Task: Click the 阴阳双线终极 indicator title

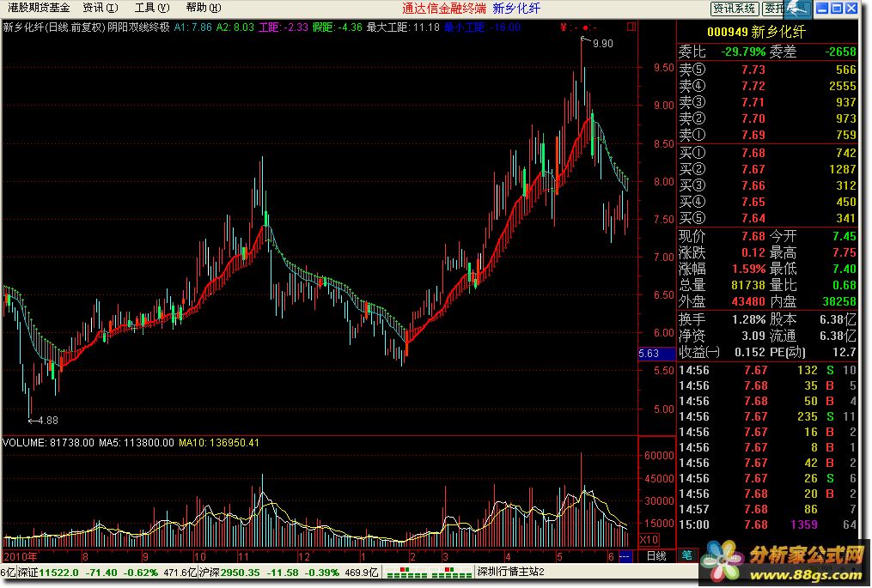Action: (x=138, y=27)
